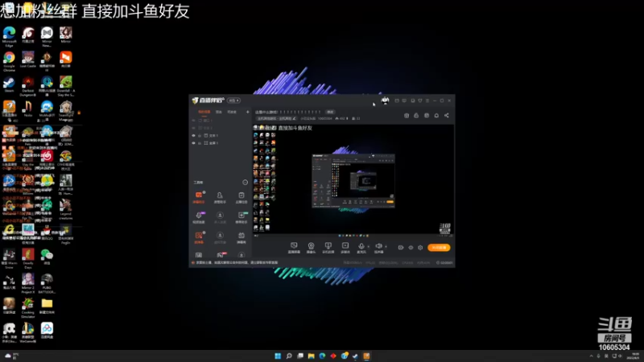The height and width of the screenshot is (362, 644).
Task: Open stream settings gear icon
Action: 420,248
